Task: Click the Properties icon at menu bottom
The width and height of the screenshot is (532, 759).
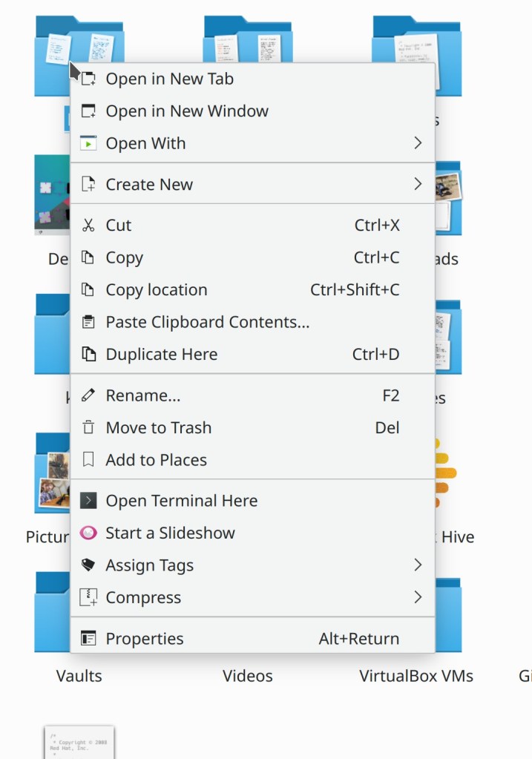Action: (x=88, y=639)
